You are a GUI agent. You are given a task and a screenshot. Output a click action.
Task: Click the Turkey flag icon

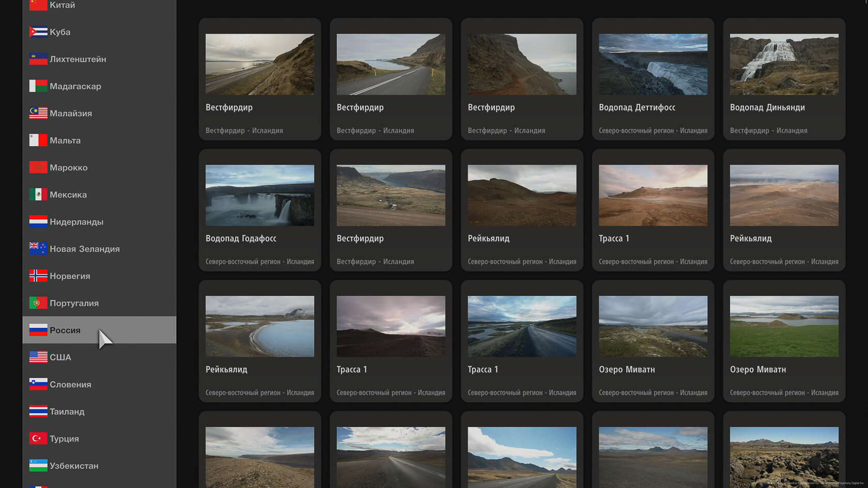(38, 438)
